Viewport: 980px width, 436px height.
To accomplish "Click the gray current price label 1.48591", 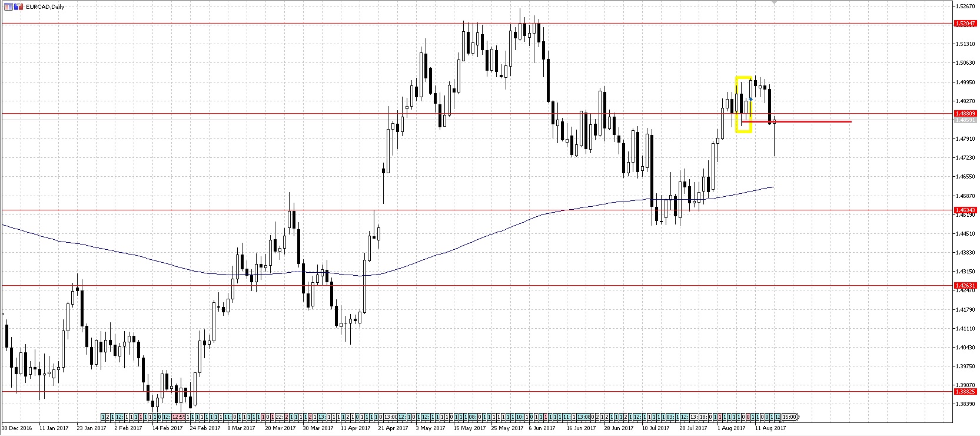I will click(965, 120).
